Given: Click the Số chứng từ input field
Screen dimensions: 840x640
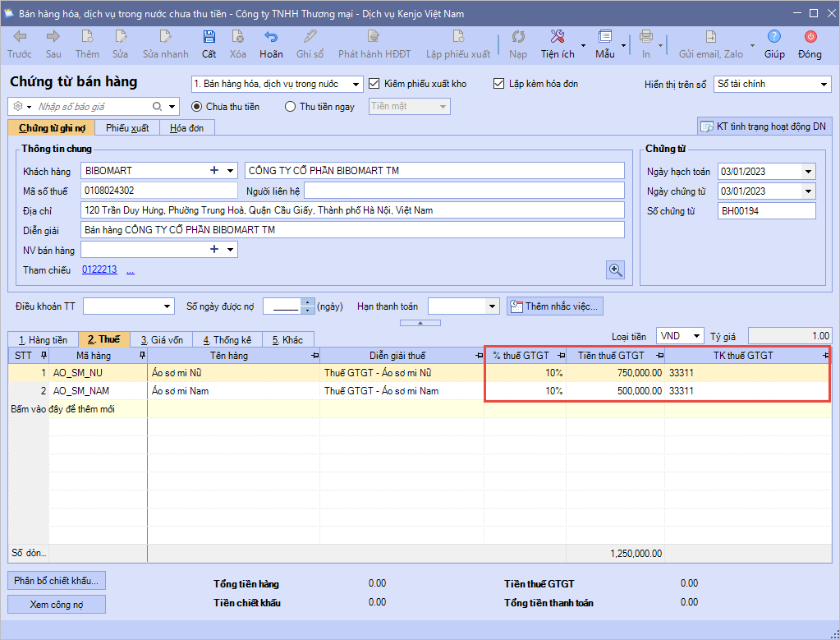Looking at the screenshot, I should click(x=766, y=211).
